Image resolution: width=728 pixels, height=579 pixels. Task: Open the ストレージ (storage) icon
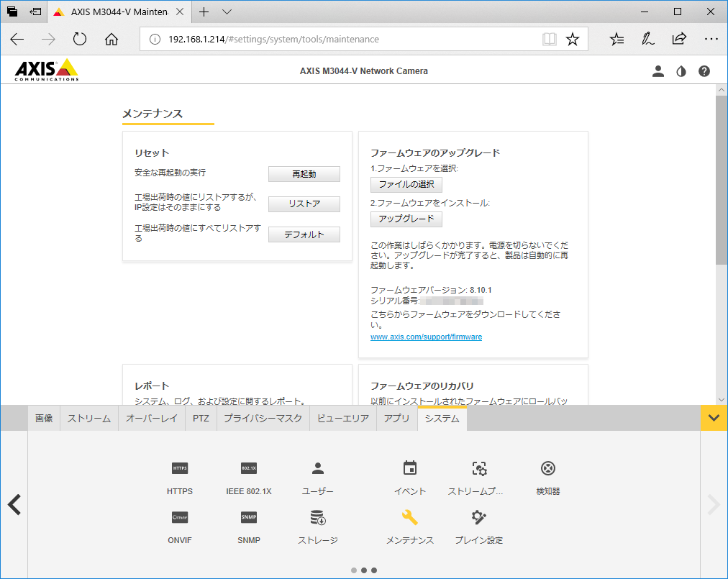point(317,517)
